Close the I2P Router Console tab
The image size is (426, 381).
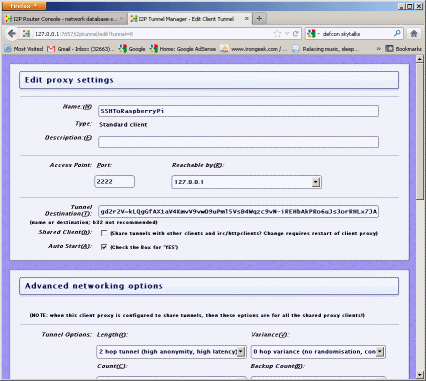point(122,19)
